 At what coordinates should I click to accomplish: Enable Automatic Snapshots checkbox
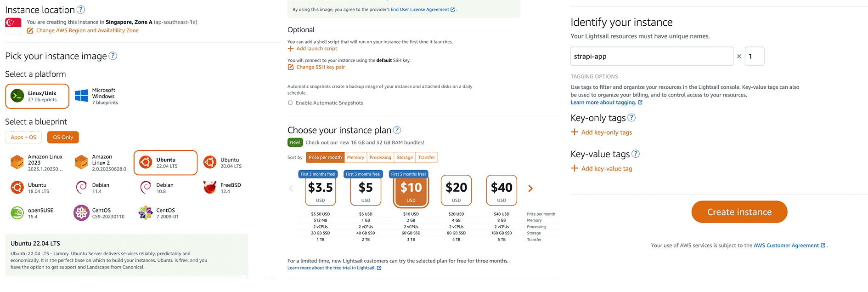click(290, 103)
